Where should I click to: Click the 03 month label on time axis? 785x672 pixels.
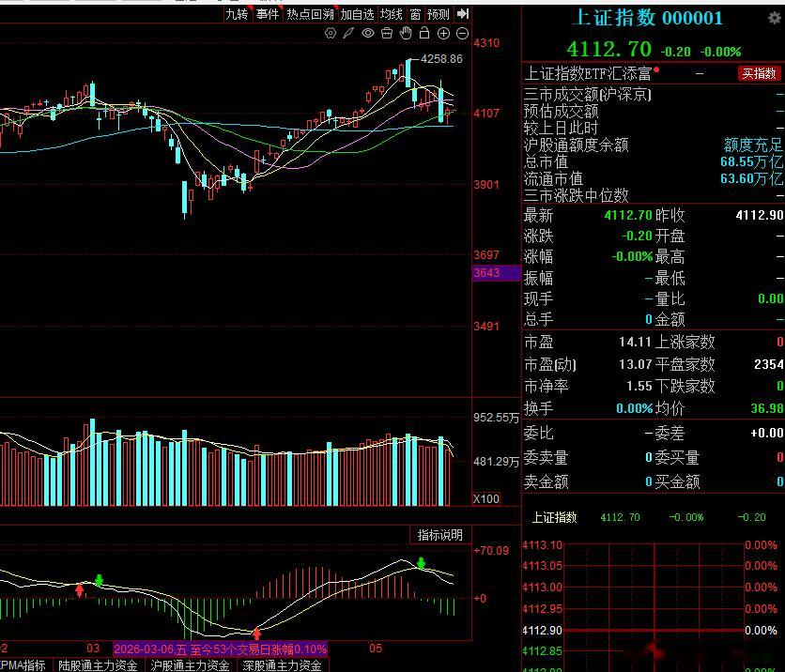(x=93, y=649)
